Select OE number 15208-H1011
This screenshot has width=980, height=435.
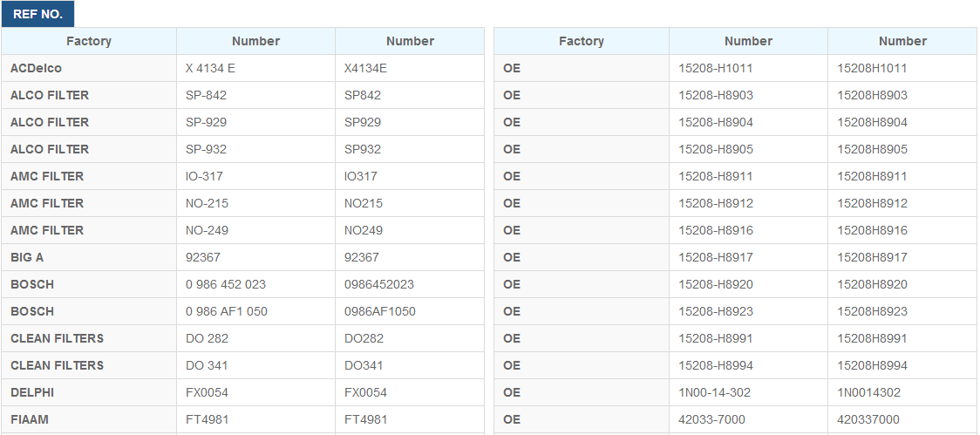click(x=748, y=68)
